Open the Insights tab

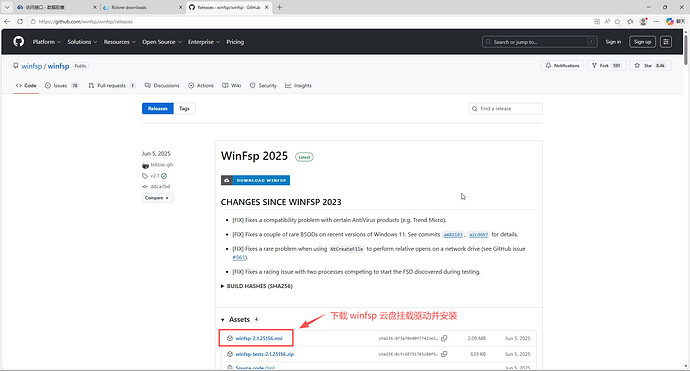tap(298, 85)
